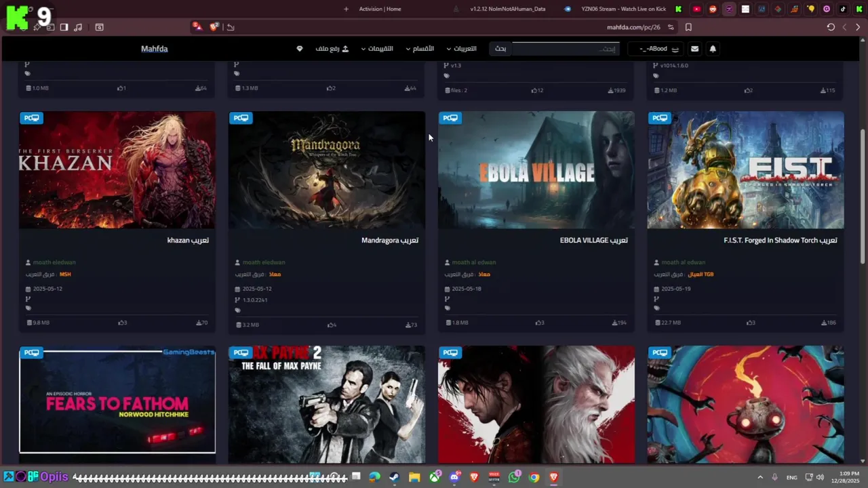Open تعريب F.I.S.T. Forged In Shadow Torch link
Screen dimensions: 868x488
point(781,241)
